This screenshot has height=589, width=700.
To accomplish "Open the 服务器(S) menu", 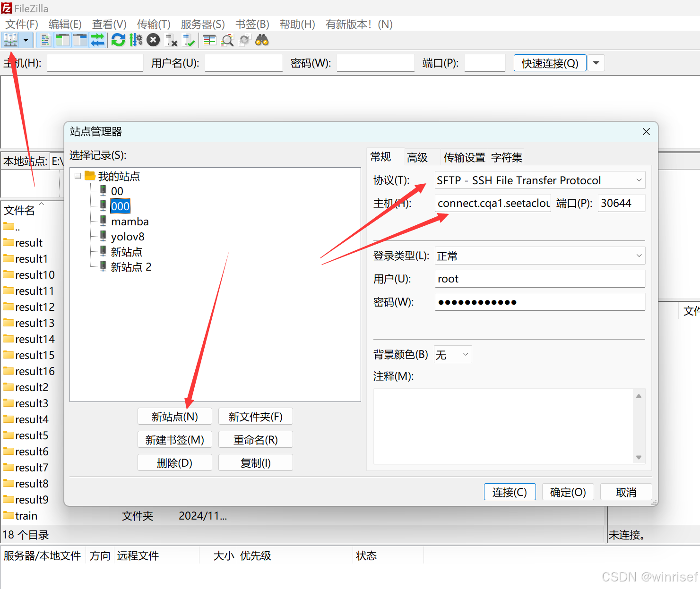I will click(x=203, y=24).
